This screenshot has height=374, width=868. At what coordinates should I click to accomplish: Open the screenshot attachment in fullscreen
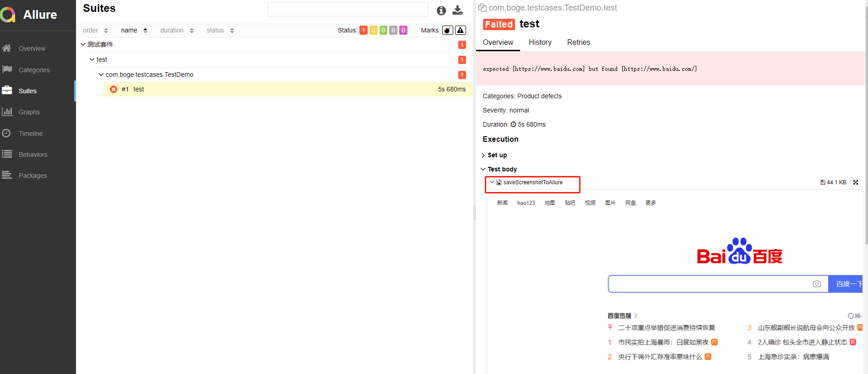pyautogui.click(x=856, y=182)
